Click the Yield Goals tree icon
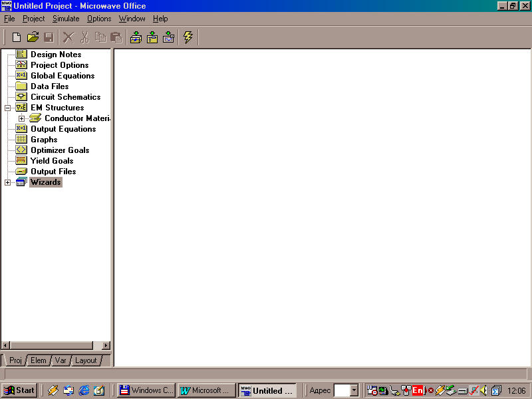The image size is (532, 399). point(21,160)
